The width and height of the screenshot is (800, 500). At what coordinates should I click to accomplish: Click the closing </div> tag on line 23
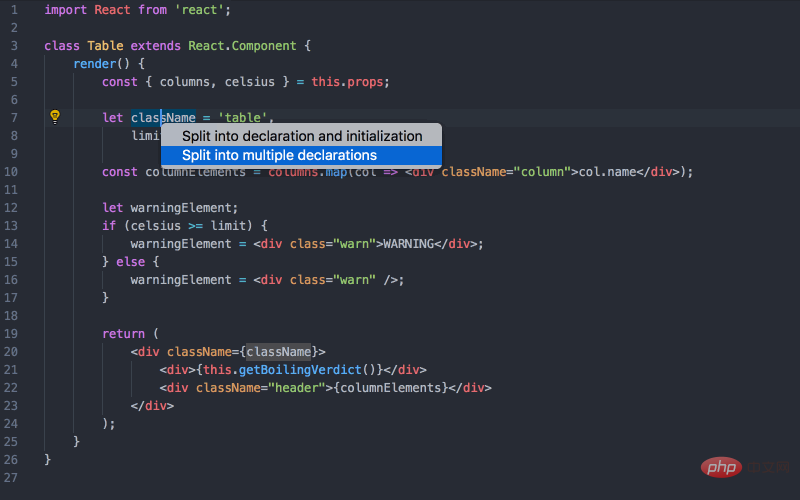point(152,406)
